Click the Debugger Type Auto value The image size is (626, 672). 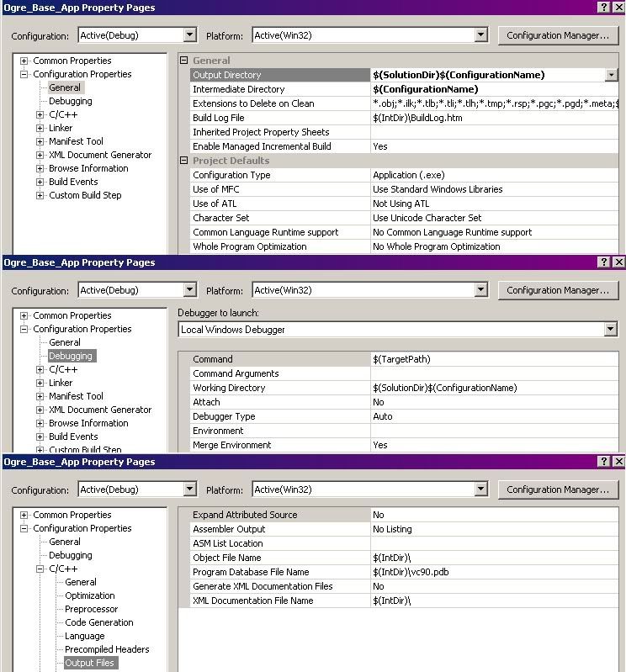495,416
